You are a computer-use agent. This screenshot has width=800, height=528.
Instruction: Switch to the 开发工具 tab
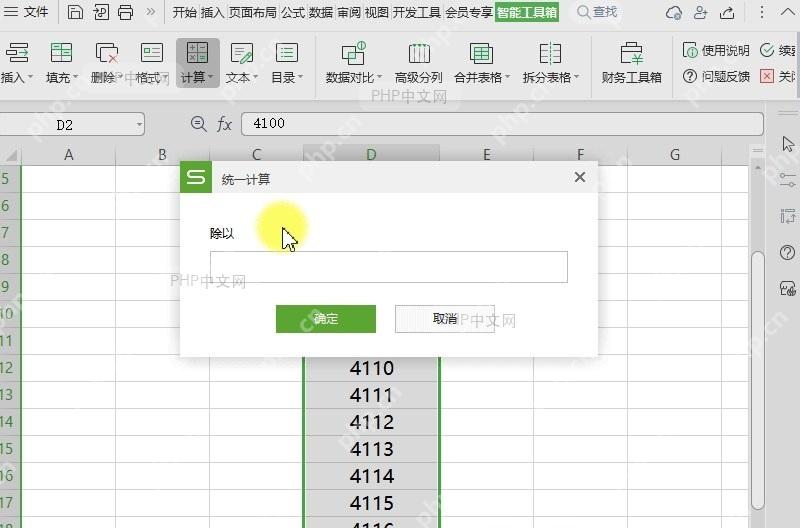pos(416,12)
